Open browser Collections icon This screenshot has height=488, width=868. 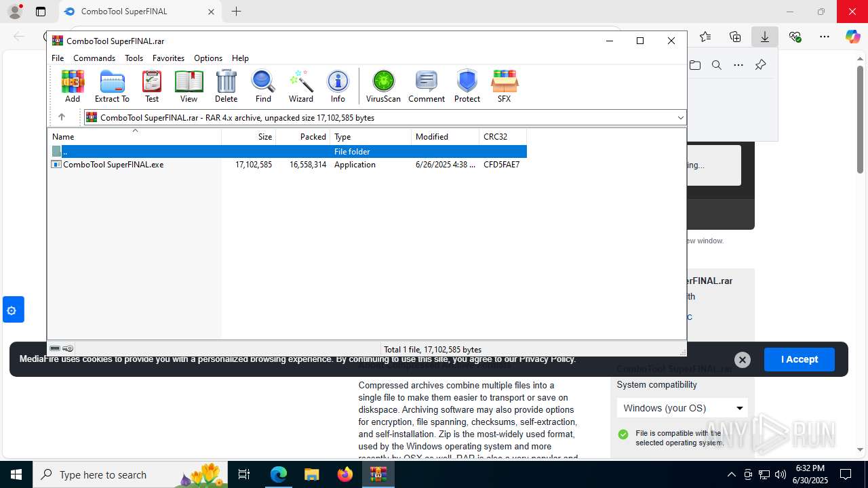tap(735, 37)
